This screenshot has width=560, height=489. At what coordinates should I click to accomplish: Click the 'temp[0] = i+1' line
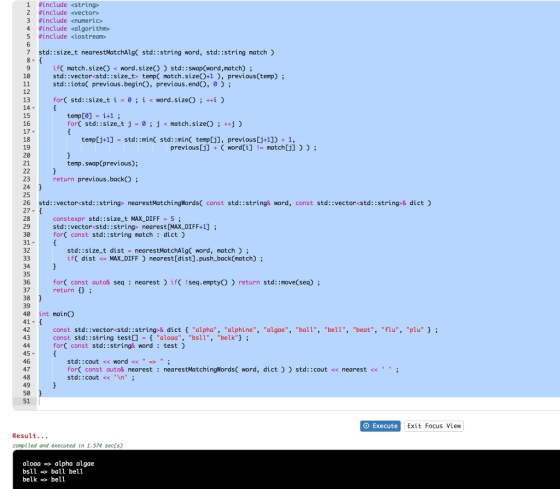[x=94, y=116]
